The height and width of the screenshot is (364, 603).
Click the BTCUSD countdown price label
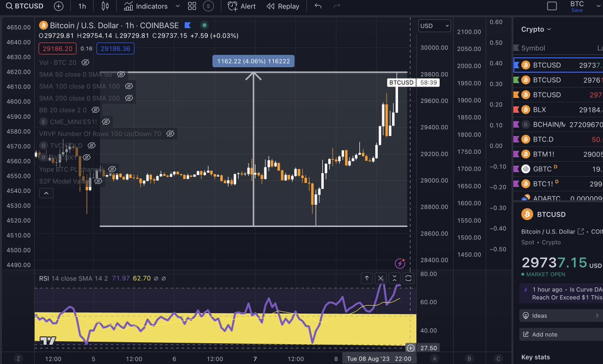click(413, 82)
